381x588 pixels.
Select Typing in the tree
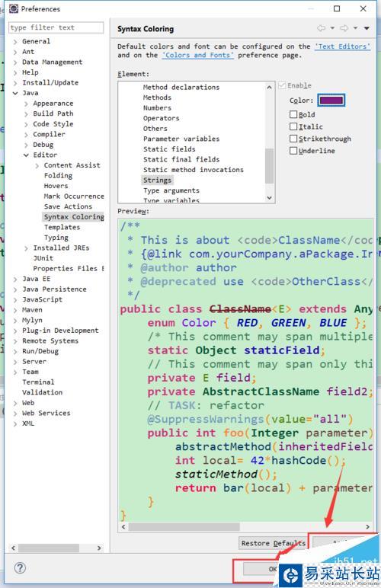56,238
